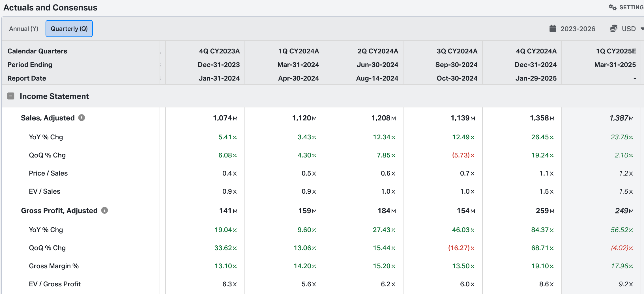Click the 1Q CY2025E column header
This screenshot has width=644, height=294.
[616, 51]
